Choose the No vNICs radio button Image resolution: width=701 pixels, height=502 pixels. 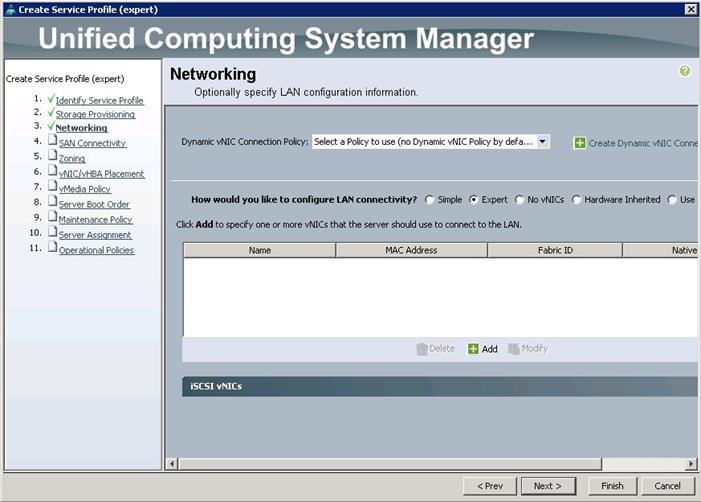point(519,200)
